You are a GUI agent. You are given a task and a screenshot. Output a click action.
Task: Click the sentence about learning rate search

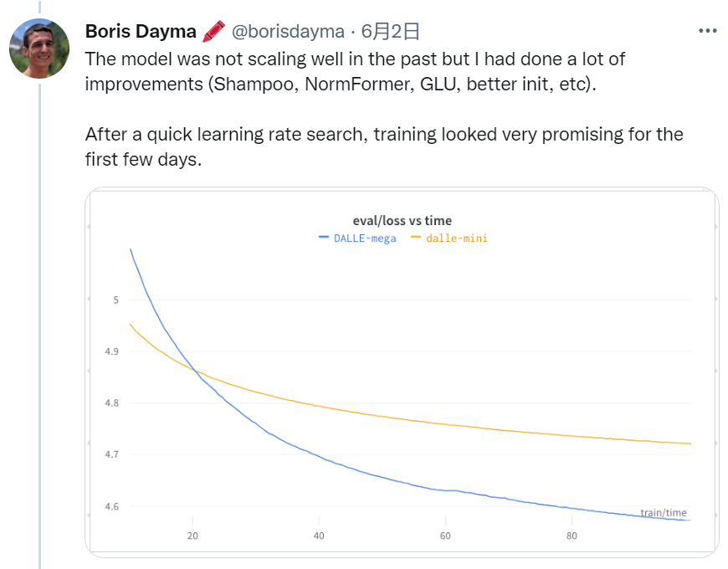[x=383, y=135]
